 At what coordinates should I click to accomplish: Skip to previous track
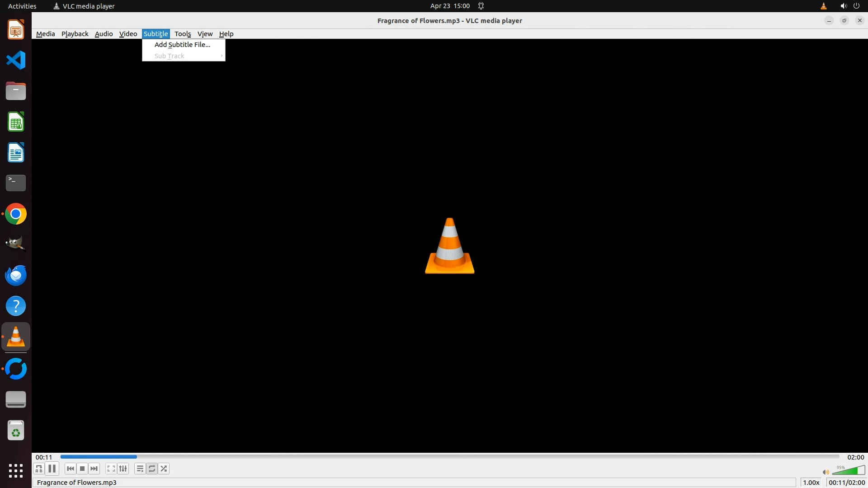coord(70,469)
